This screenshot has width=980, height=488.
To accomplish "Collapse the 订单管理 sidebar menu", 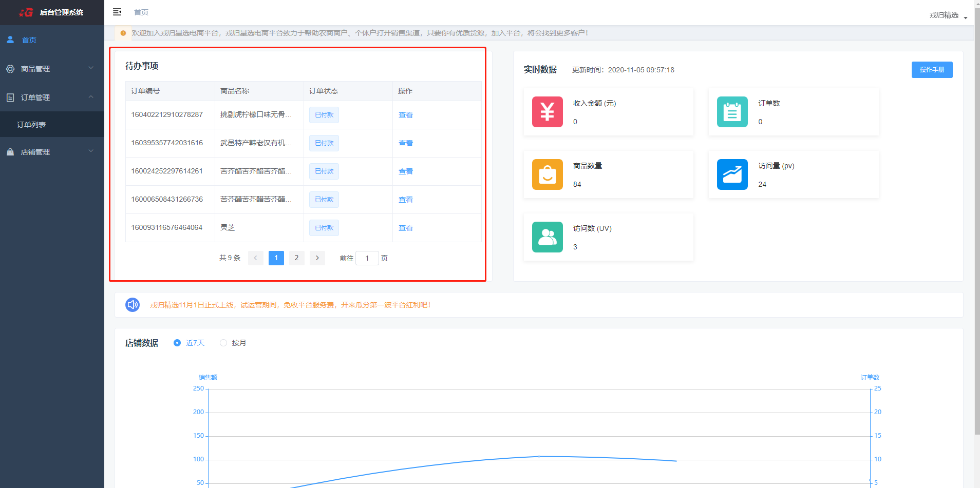I will point(51,97).
